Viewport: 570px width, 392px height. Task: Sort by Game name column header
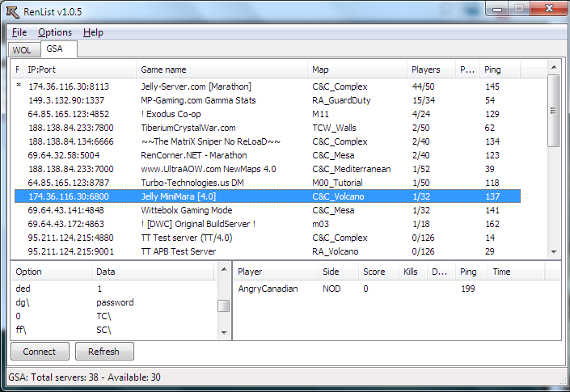[163, 70]
